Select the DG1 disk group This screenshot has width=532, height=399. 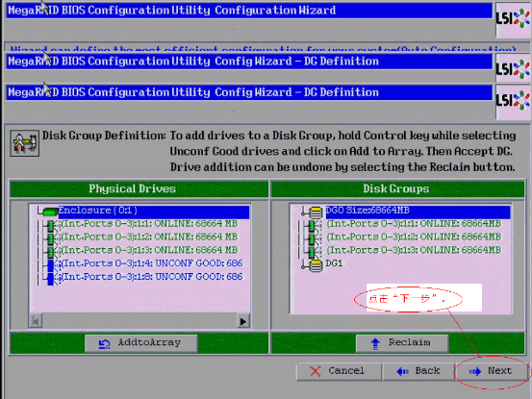(x=334, y=263)
